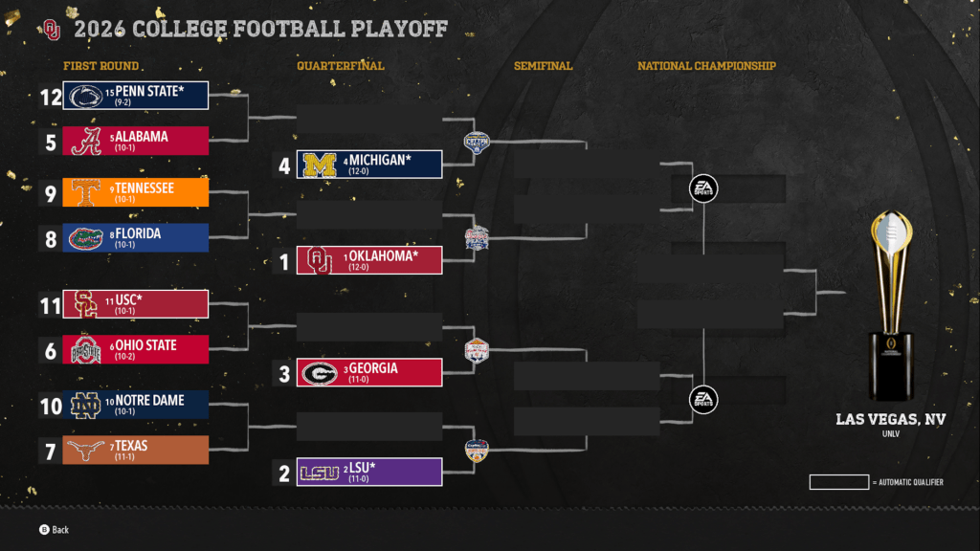Click the Florida Gators logo

point(84,238)
